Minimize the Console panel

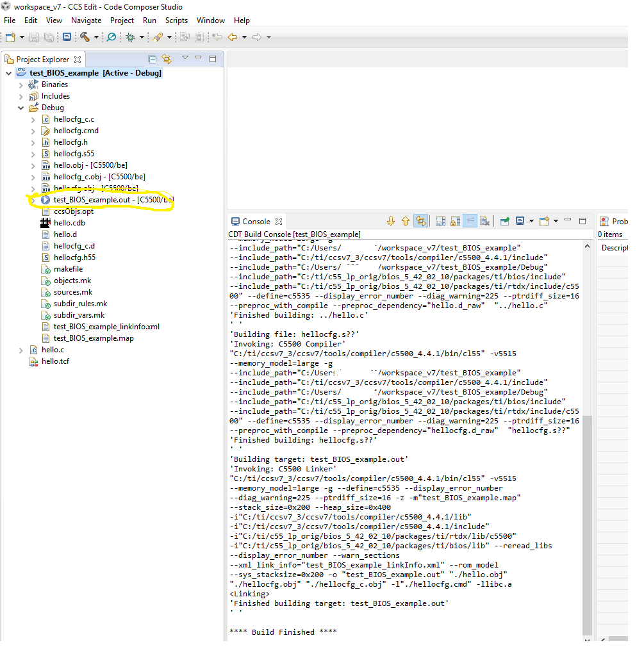[x=568, y=220]
